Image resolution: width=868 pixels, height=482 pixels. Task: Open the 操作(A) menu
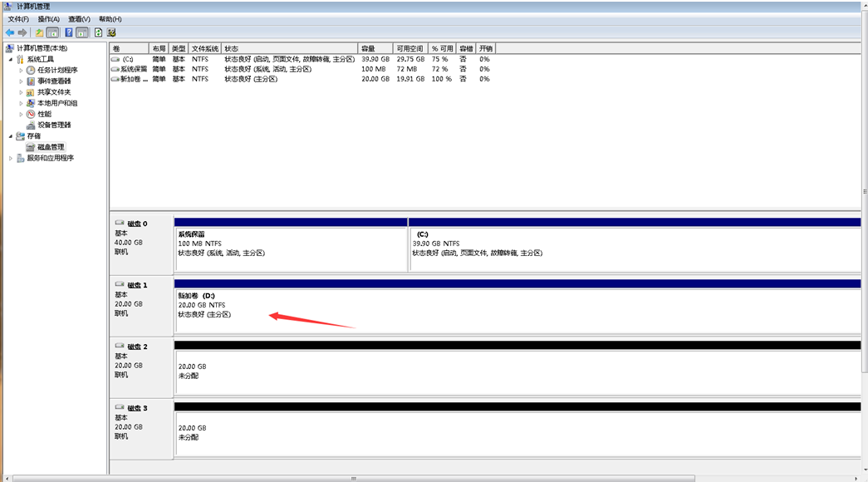pos(48,18)
